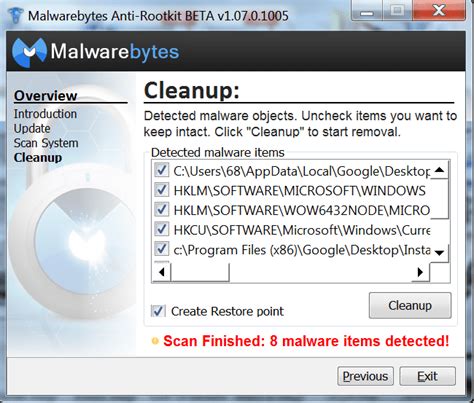474x403 pixels.
Task: Click the horizontal scroll right arrow
Action: 420,272
